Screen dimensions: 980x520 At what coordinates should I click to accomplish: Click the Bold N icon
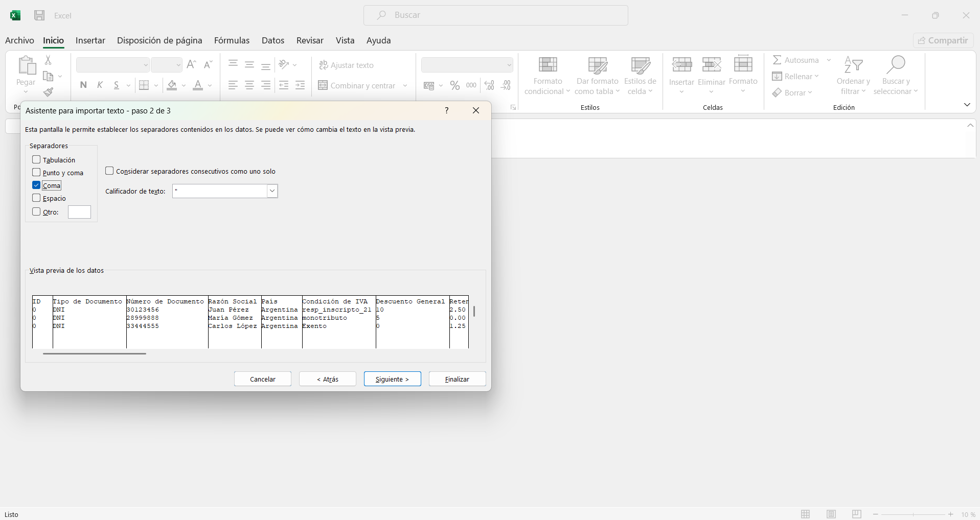coord(83,85)
